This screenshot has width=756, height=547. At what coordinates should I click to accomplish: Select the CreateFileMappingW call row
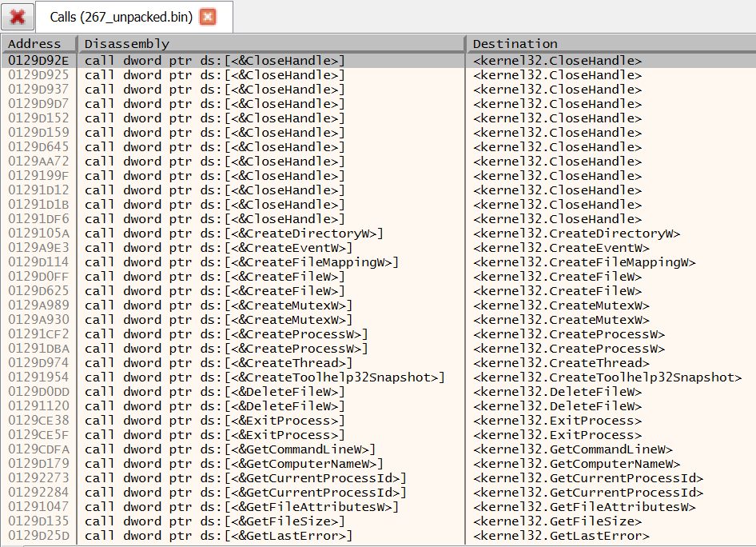tap(240, 262)
